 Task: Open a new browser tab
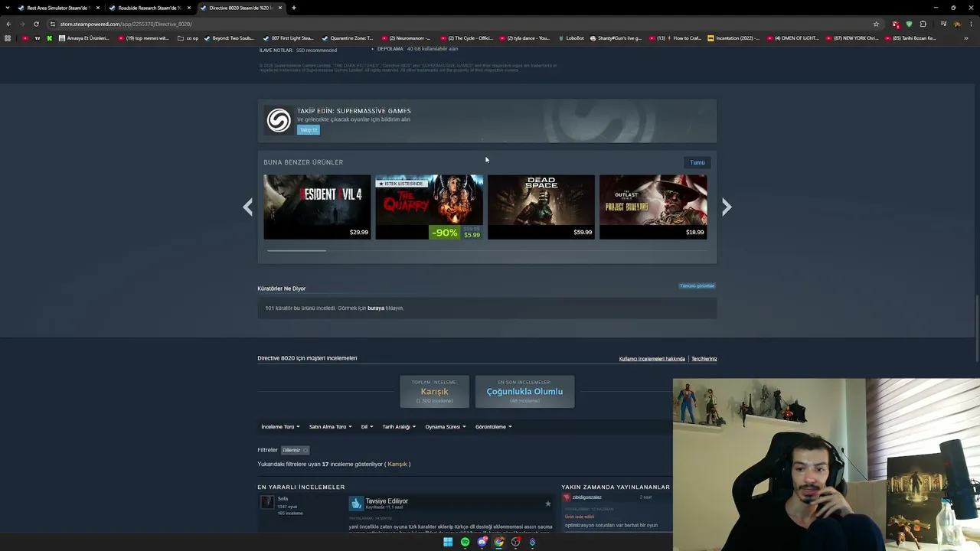(294, 8)
